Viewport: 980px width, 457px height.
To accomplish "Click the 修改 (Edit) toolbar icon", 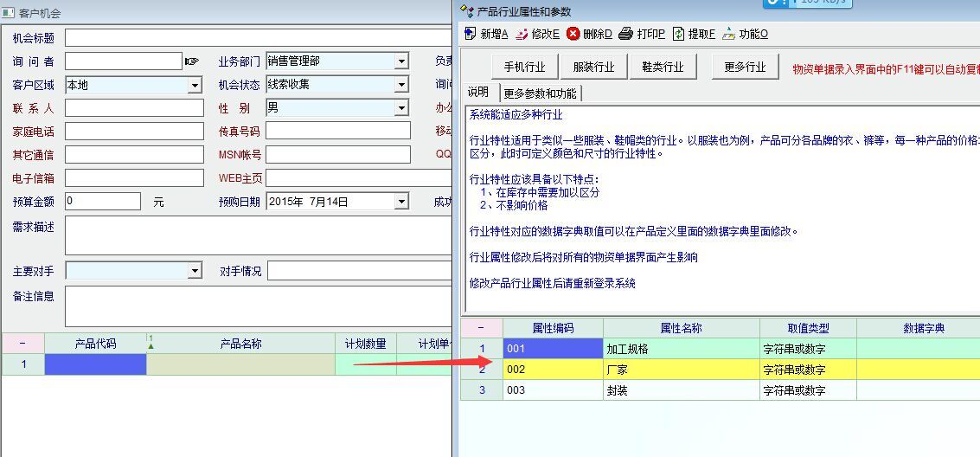I will pyautogui.click(x=522, y=34).
